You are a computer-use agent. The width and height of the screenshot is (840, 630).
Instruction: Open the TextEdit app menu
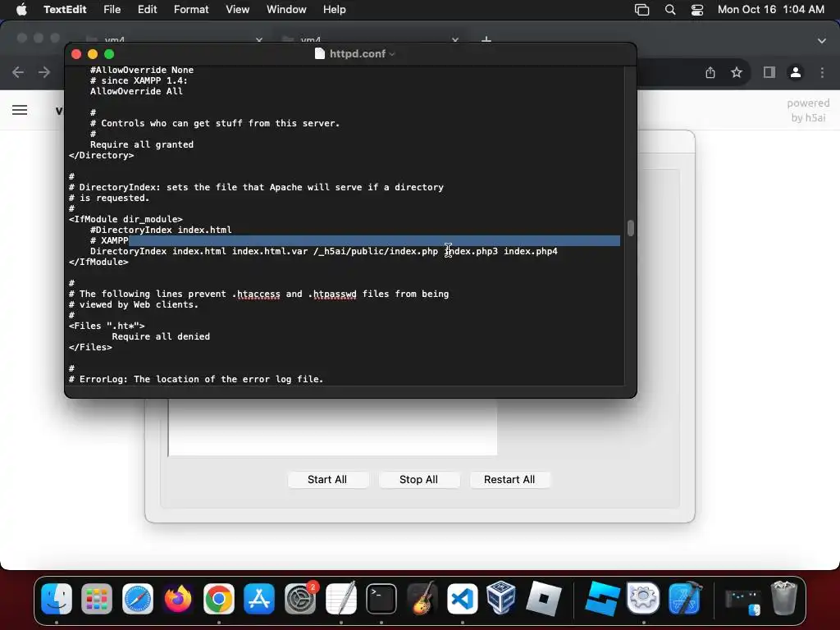point(65,9)
